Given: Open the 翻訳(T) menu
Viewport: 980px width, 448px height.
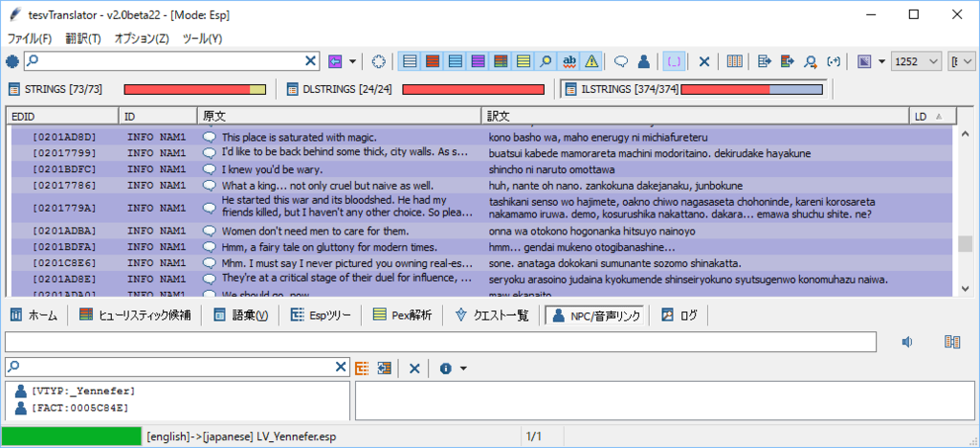Looking at the screenshot, I should click(82, 38).
